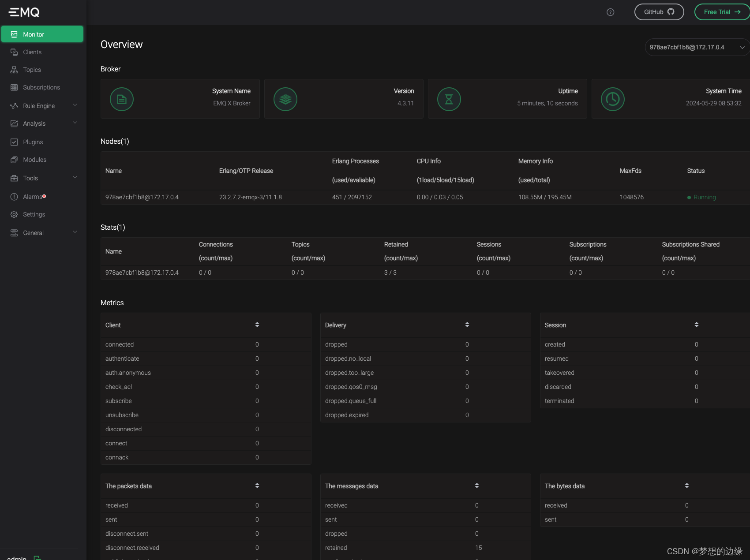The image size is (750, 560).
Task: Click the Retained 3 / 3 value
Action: (390, 273)
